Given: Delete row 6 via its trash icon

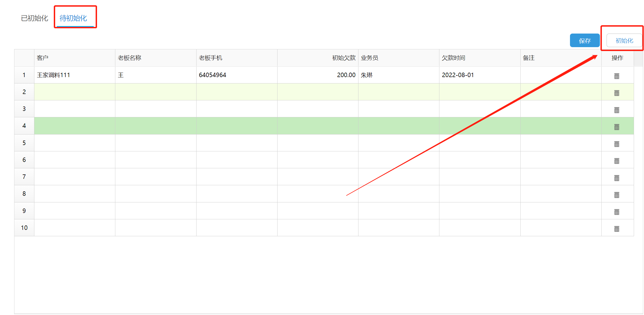Looking at the screenshot, I should (617, 161).
